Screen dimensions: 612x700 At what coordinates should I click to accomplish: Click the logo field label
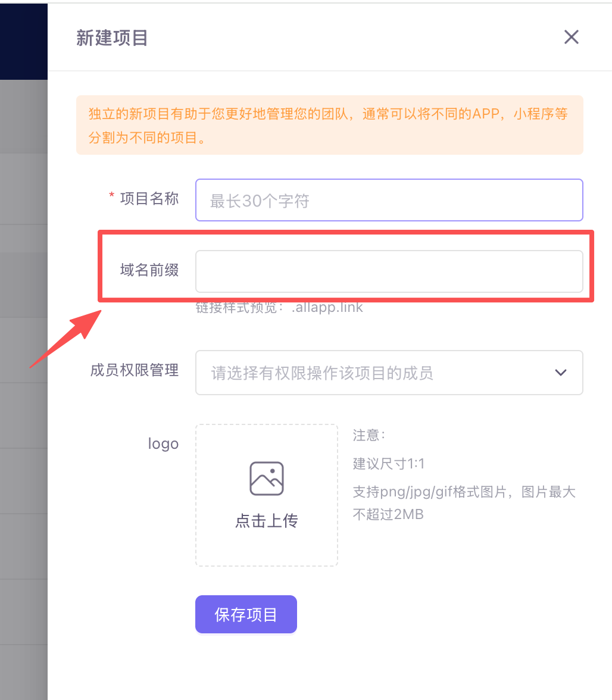pyautogui.click(x=163, y=443)
